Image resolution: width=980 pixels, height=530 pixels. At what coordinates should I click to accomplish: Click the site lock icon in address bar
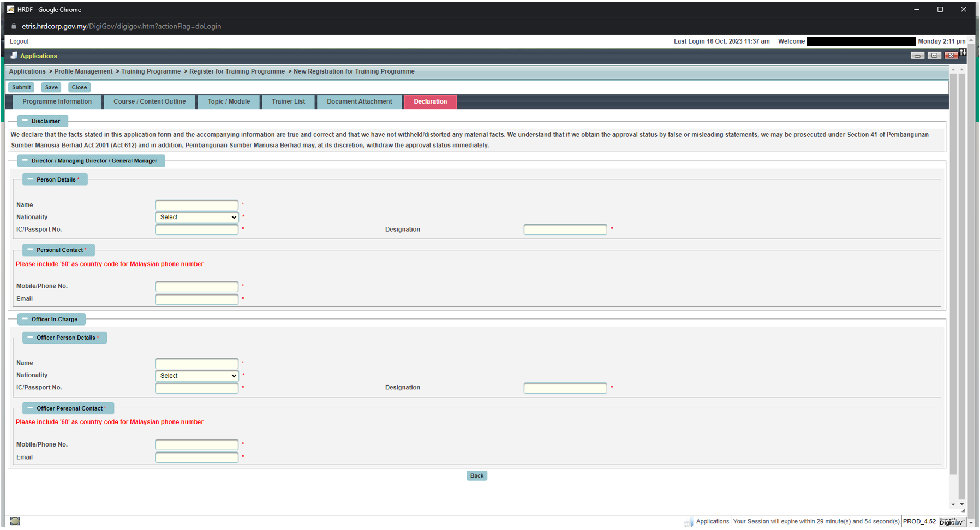point(14,26)
